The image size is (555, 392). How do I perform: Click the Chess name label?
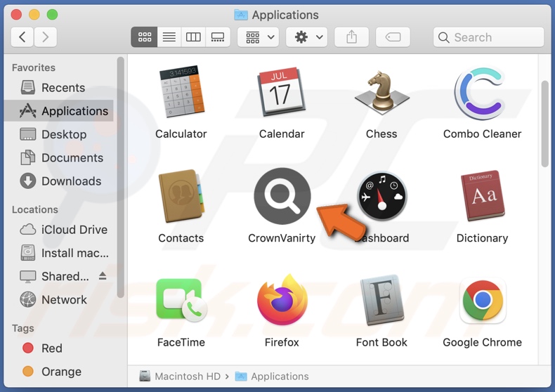(381, 133)
